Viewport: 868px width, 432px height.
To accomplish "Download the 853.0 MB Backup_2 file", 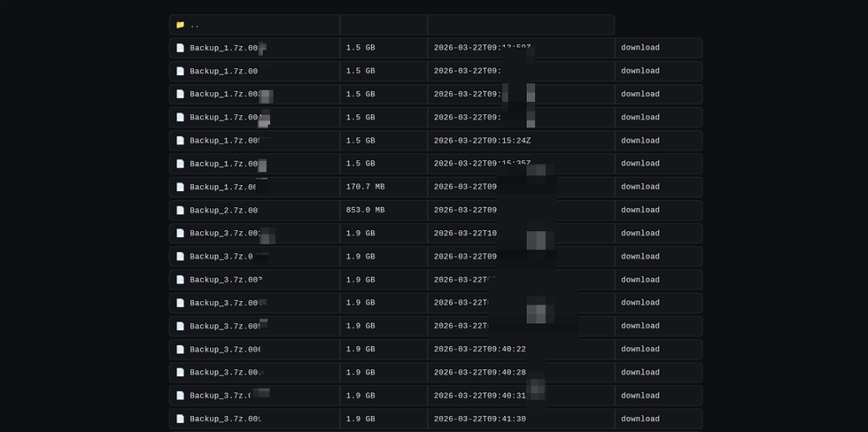I will click(639, 210).
